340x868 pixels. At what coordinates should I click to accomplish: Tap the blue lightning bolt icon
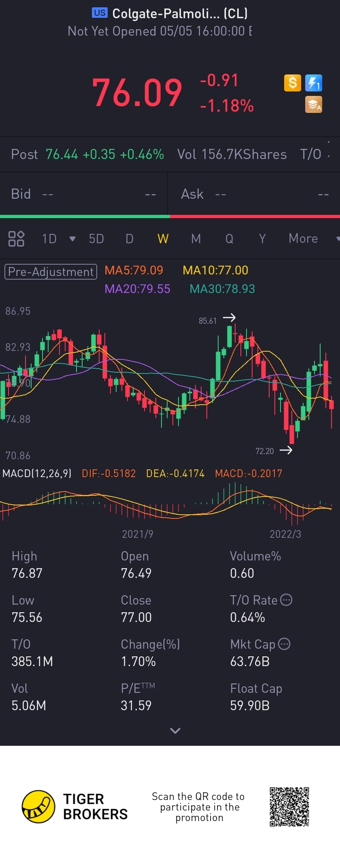[314, 83]
